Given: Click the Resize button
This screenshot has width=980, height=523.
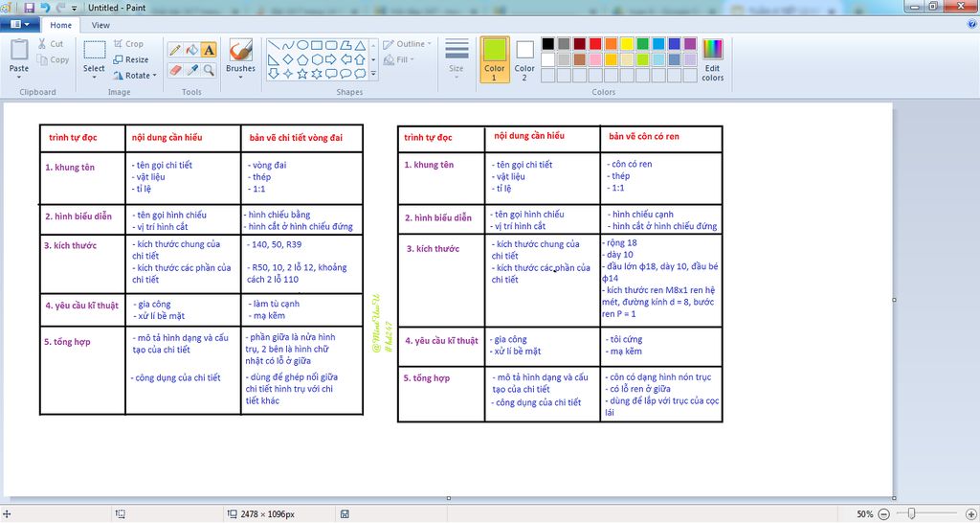Looking at the screenshot, I should 130,59.
